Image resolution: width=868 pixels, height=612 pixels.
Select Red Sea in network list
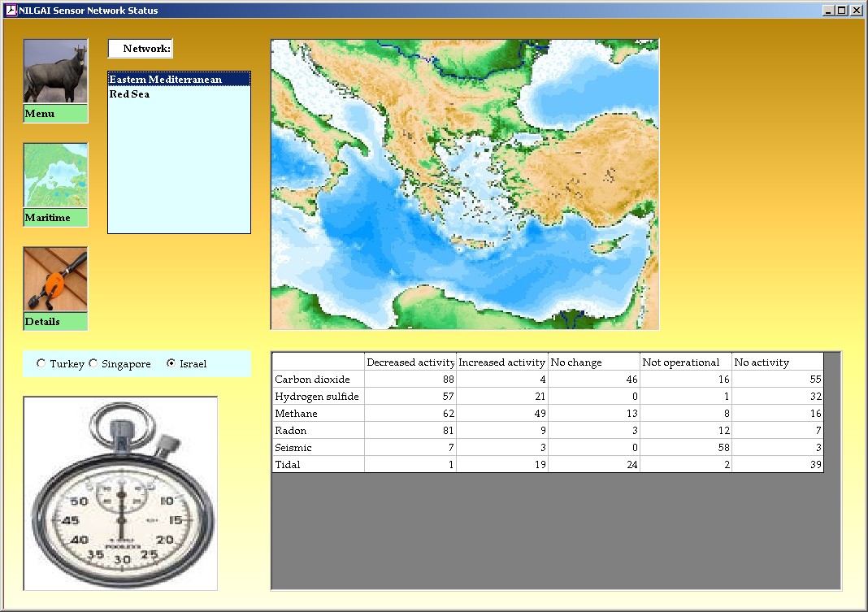(130, 94)
